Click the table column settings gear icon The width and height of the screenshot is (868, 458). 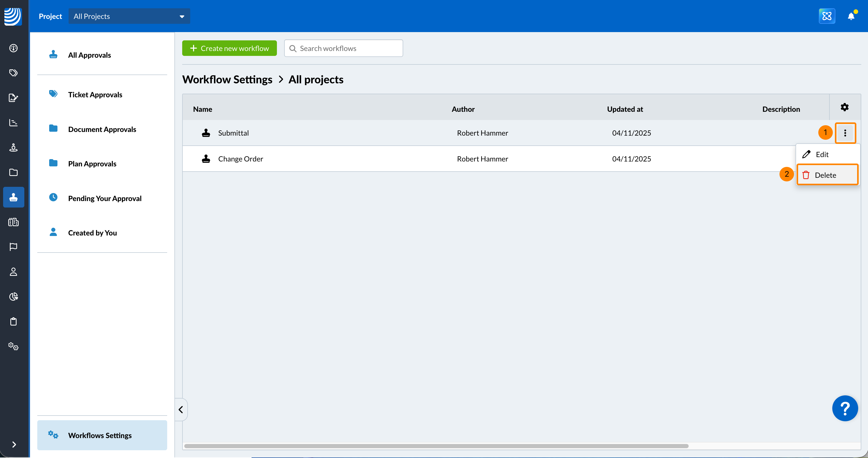coord(844,107)
